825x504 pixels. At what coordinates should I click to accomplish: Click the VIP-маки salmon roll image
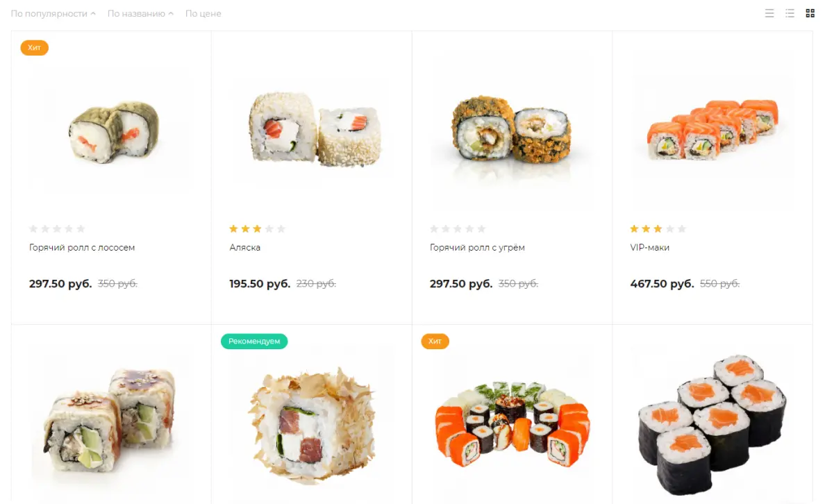click(x=712, y=129)
